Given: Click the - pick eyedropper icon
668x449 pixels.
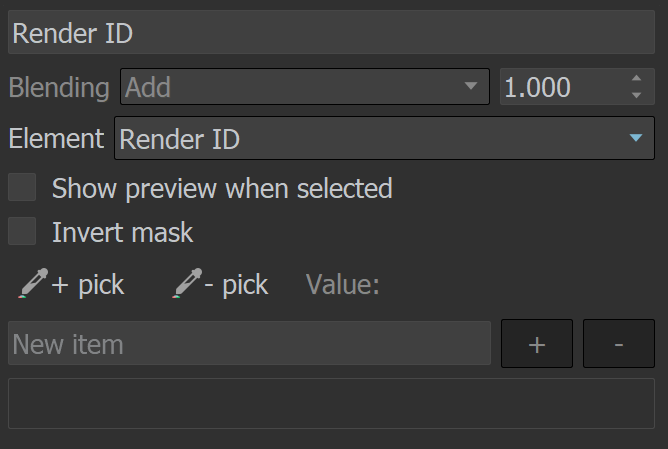Looking at the screenshot, I should coord(187,283).
